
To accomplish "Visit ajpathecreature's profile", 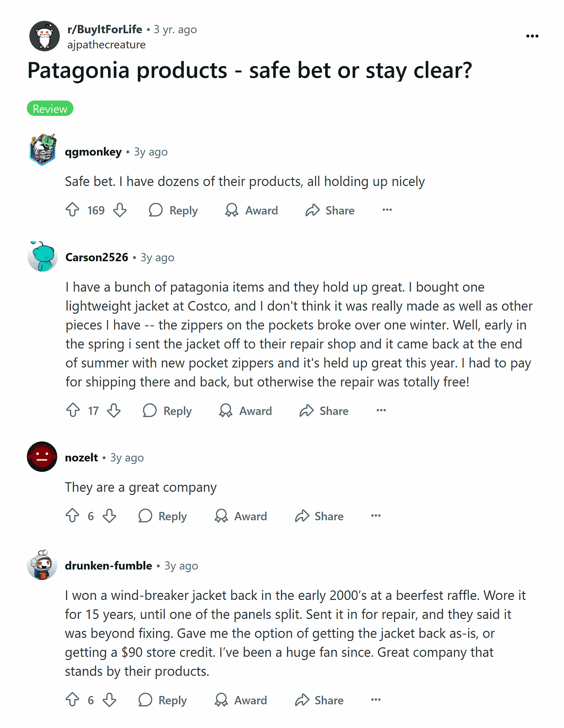I will click(106, 44).
